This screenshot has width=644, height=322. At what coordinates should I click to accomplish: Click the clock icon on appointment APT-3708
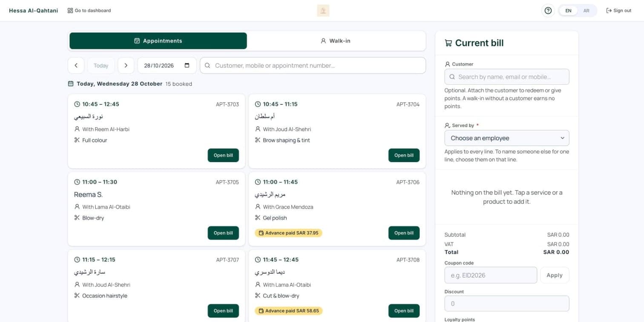pyautogui.click(x=258, y=259)
